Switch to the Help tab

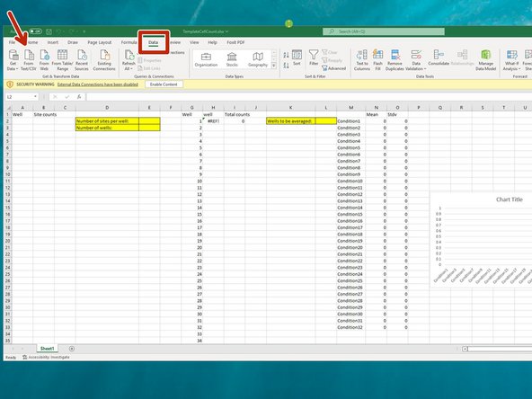[x=212, y=42]
